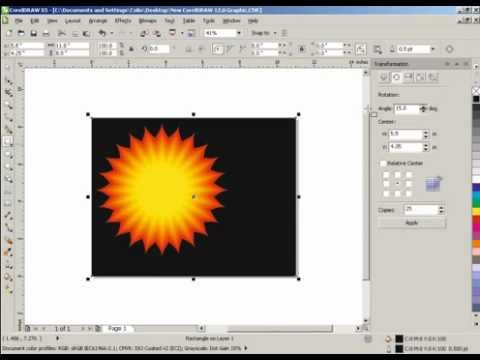
Task: Click the Page 1 tab
Action: (117, 329)
